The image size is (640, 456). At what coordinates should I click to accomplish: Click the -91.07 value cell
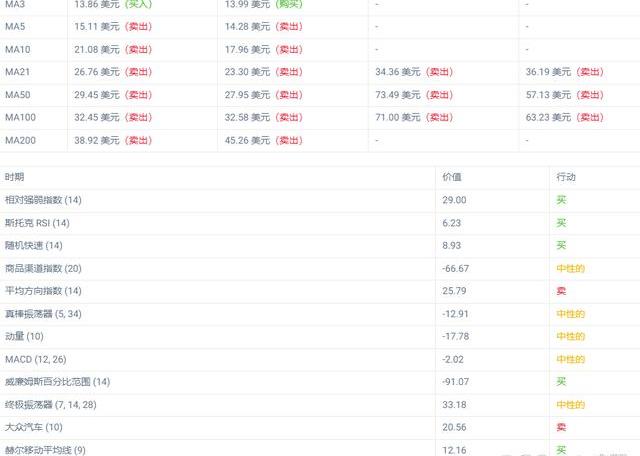click(456, 381)
